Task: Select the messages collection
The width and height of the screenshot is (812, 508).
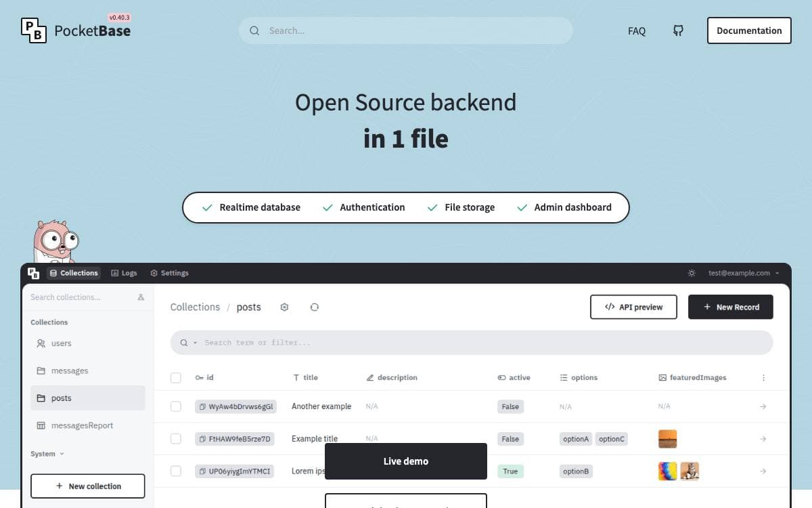Action: click(88, 371)
